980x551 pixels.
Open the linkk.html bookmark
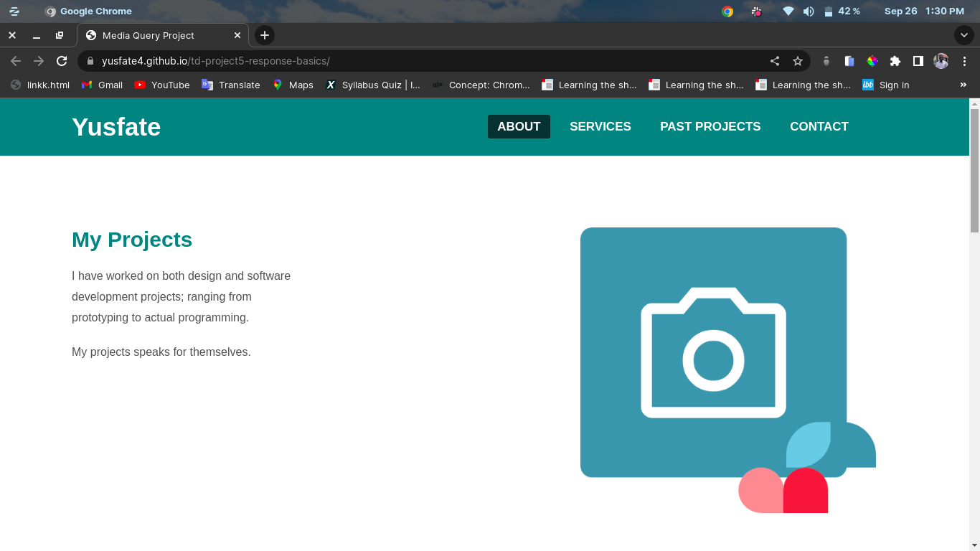point(40,85)
